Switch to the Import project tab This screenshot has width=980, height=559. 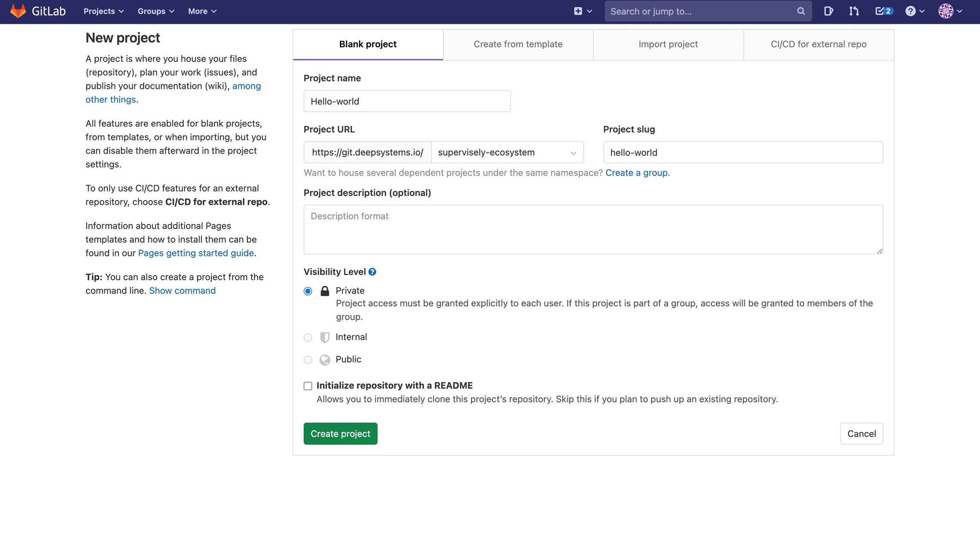pos(668,44)
